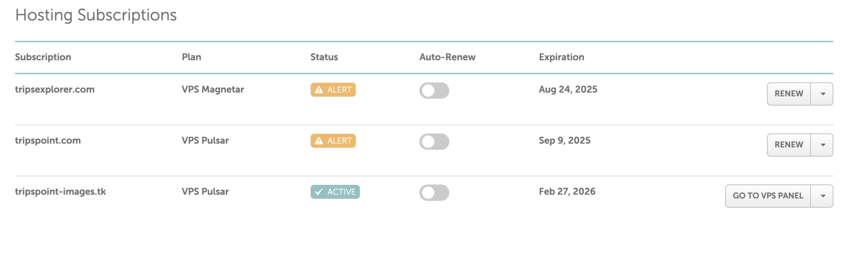The image size is (868, 256).
Task: Enable auto-renew for tripspoint.com
Action: click(x=434, y=142)
